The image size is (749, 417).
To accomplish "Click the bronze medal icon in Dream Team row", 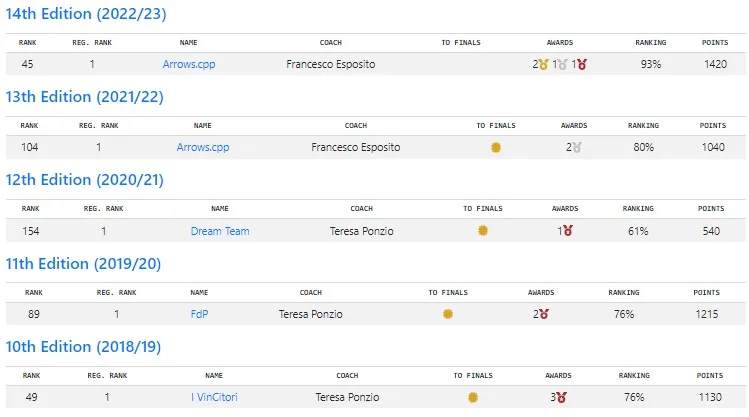I will 568,231.
